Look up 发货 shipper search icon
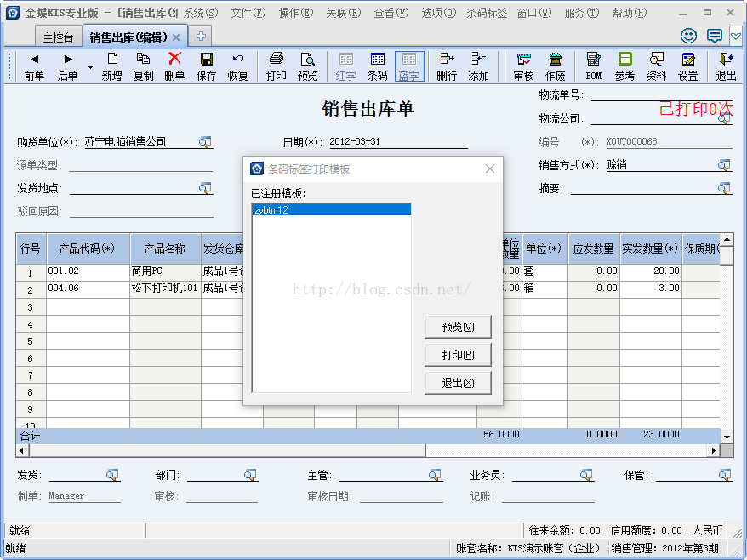Image resolution: width=747 pixels, height=560 pixels. pyautogui.click(x=112, y=475)
